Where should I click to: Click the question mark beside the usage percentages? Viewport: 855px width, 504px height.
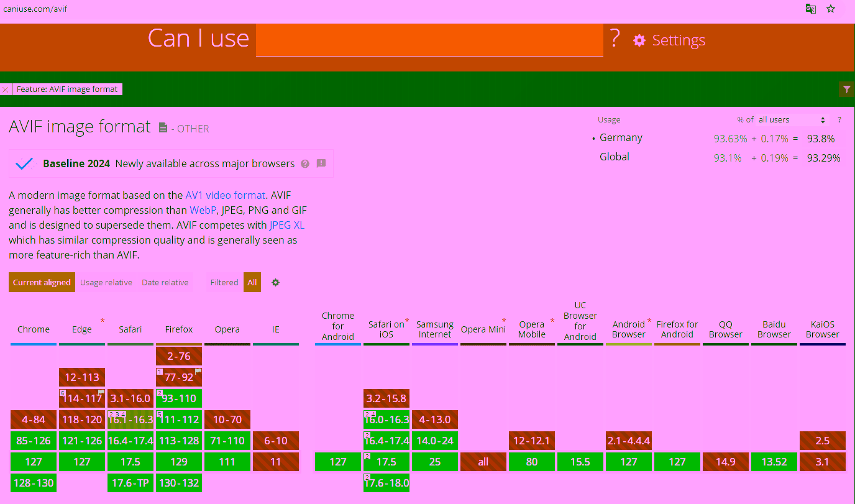pyautogui.click(x=839, y=119)
